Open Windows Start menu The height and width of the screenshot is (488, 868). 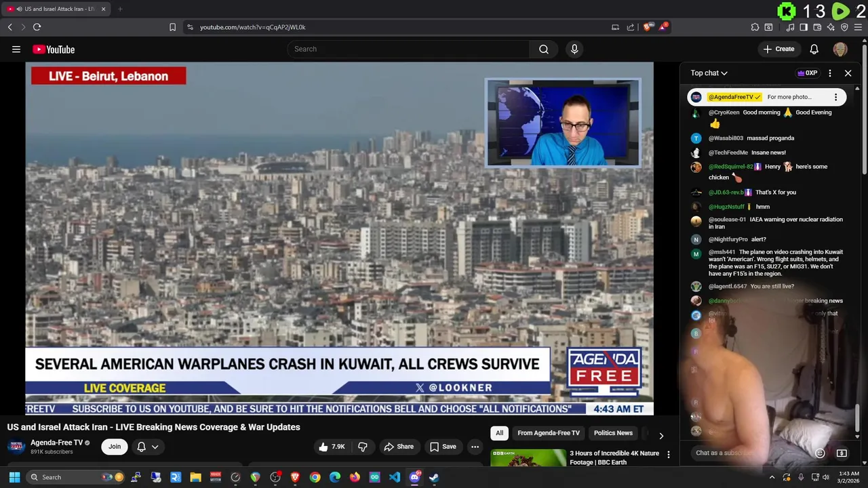tap(14, 477)
